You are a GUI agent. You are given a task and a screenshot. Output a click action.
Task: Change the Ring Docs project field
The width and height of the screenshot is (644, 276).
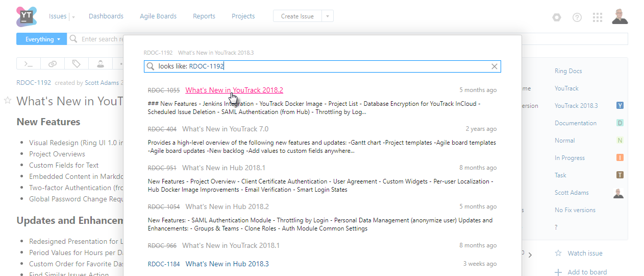[x=568, y=71]
